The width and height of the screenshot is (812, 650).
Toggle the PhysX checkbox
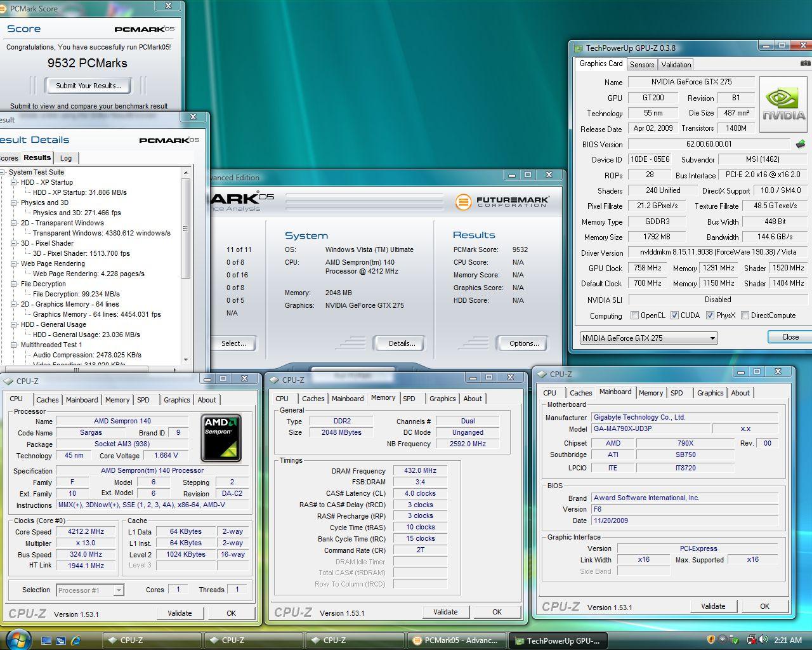710,315
